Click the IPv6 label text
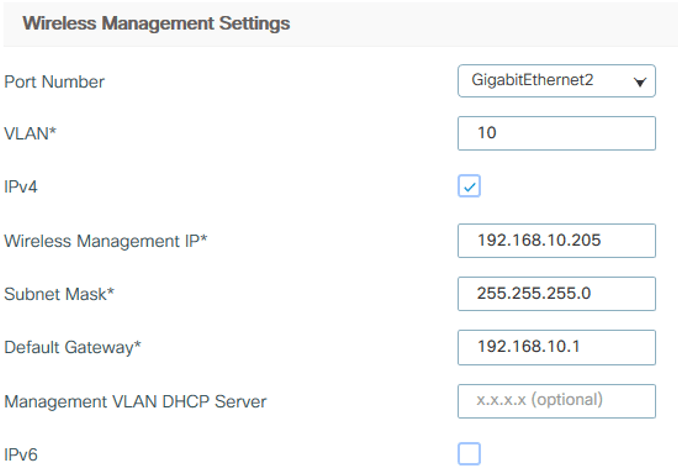Screen dimensions: 678x469 coord(21,455)
